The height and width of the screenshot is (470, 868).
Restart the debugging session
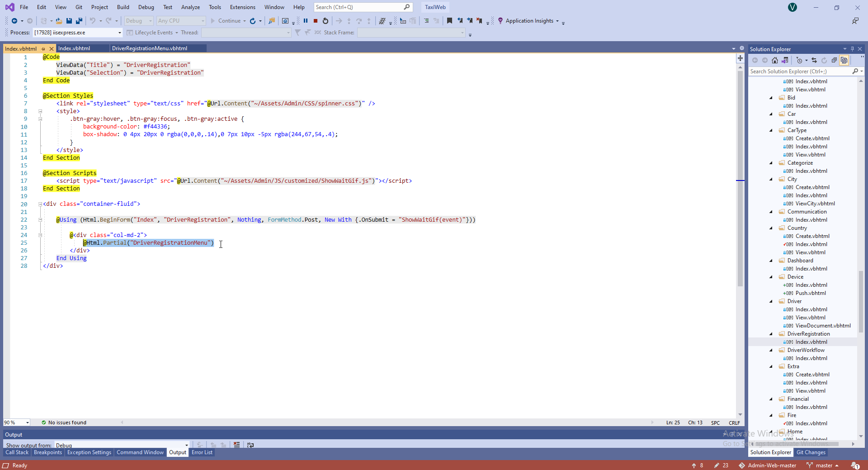pyautogui.click(x=325, y=21)
